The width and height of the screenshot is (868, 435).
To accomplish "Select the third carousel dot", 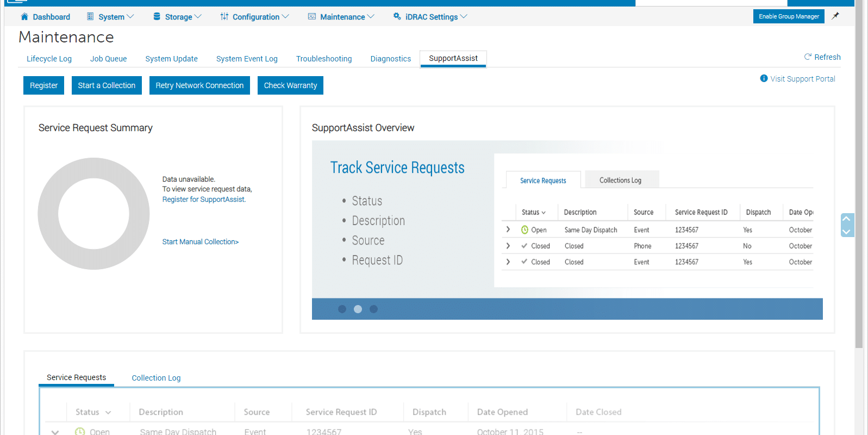I will coord(373,309).
